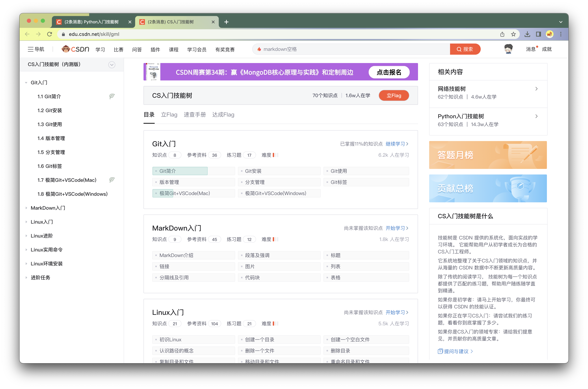Open the browser side panel icon
This screenshot has height=389, width=588.
[538, 34]
